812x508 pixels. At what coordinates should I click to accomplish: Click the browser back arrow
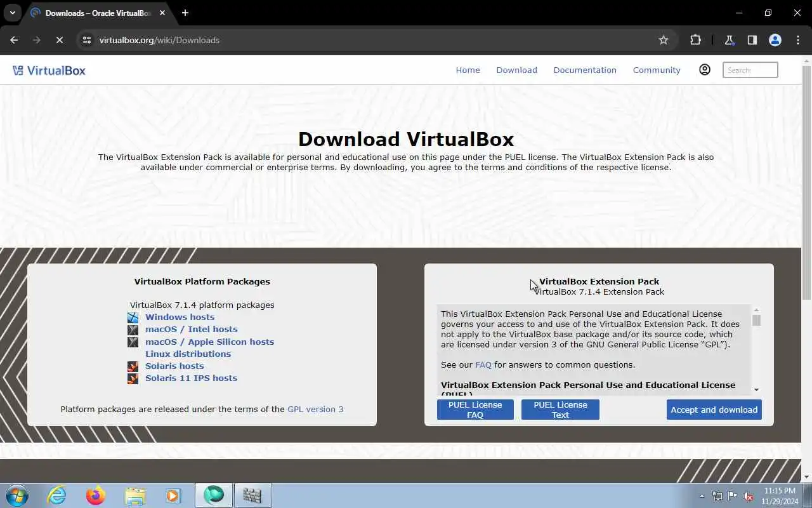pyautogui.click(x=14, y=40)
